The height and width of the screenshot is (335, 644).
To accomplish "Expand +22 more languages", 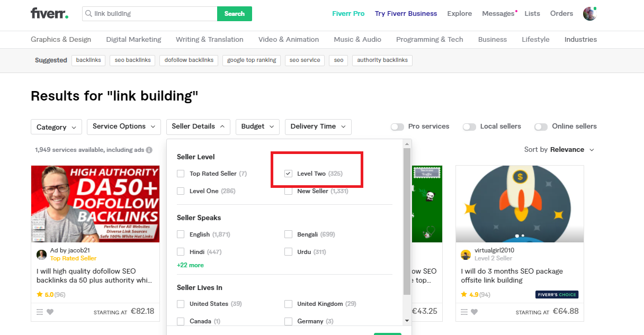I will pos(190,265).
